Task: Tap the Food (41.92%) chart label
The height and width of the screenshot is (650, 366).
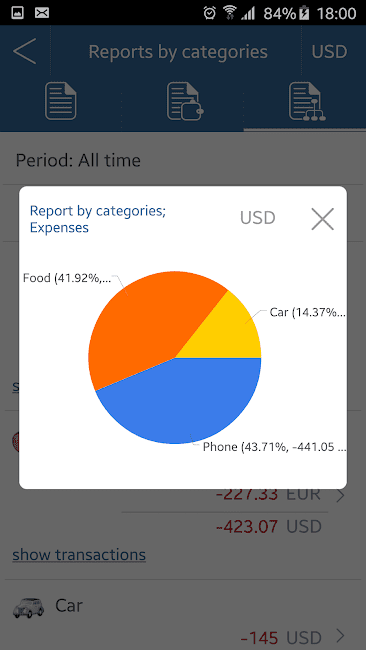Action: tap(67, 278)
